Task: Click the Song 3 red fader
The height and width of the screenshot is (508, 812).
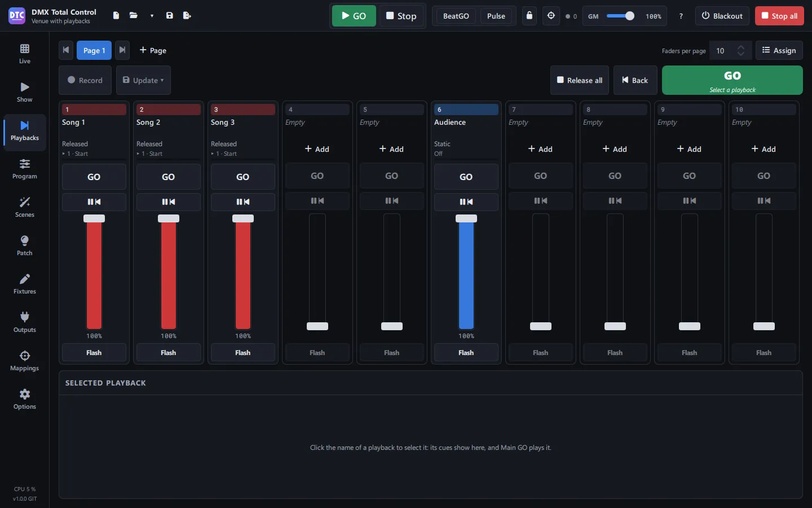Action: point(243,273)
